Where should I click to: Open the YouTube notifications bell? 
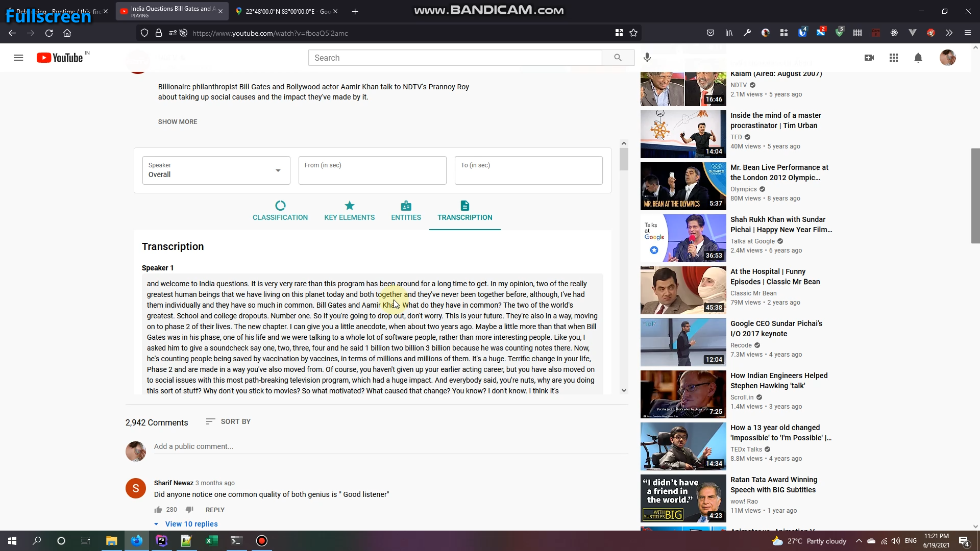click(x=918, y=58)
